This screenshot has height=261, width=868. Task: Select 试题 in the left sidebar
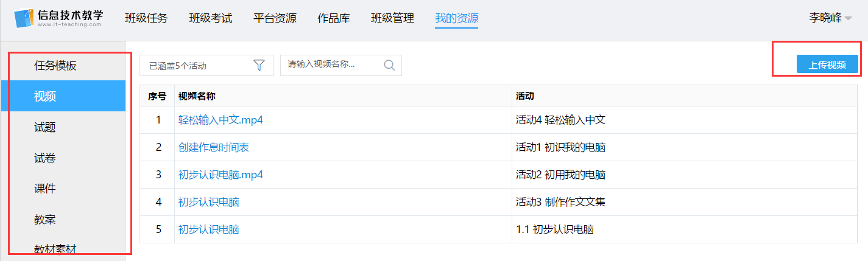[45, 127]
